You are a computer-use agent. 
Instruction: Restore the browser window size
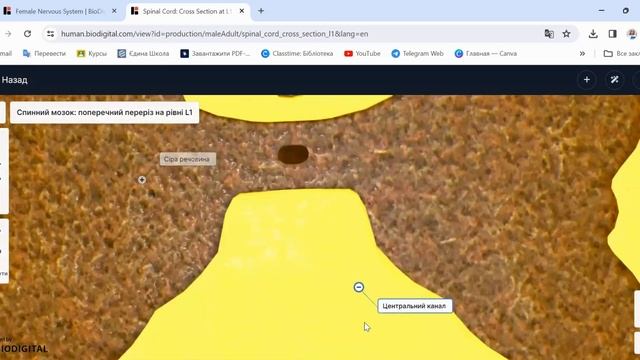point(626,11)
